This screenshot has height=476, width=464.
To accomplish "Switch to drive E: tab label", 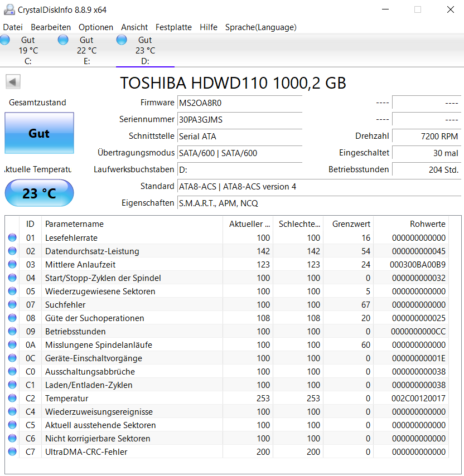I will (x=87, y=61).
